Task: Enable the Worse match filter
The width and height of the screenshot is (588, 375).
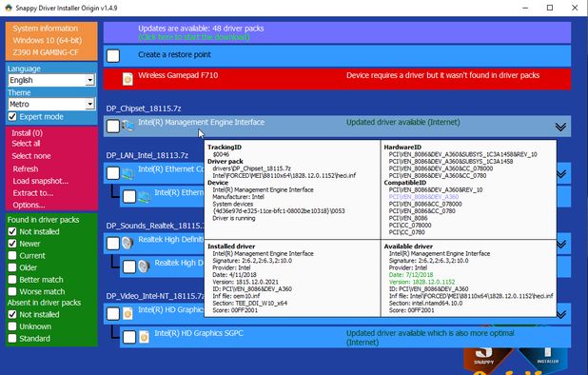Action: [12, 291]
